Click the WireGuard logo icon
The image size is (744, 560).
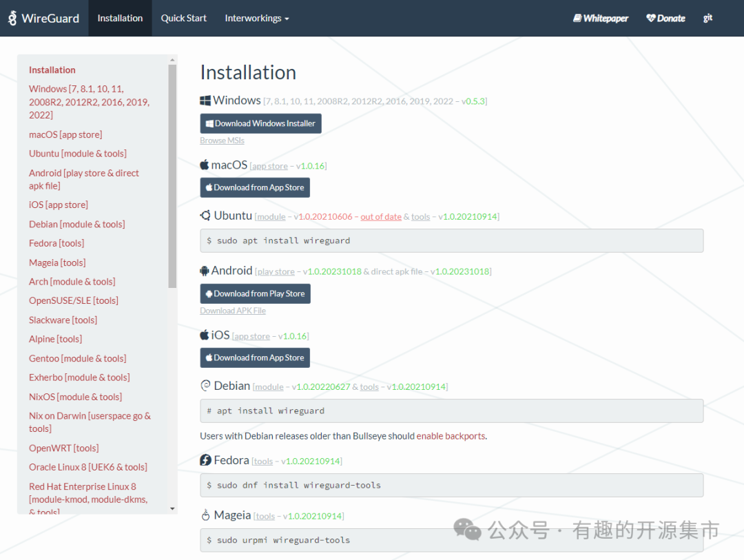coord(12,18)
